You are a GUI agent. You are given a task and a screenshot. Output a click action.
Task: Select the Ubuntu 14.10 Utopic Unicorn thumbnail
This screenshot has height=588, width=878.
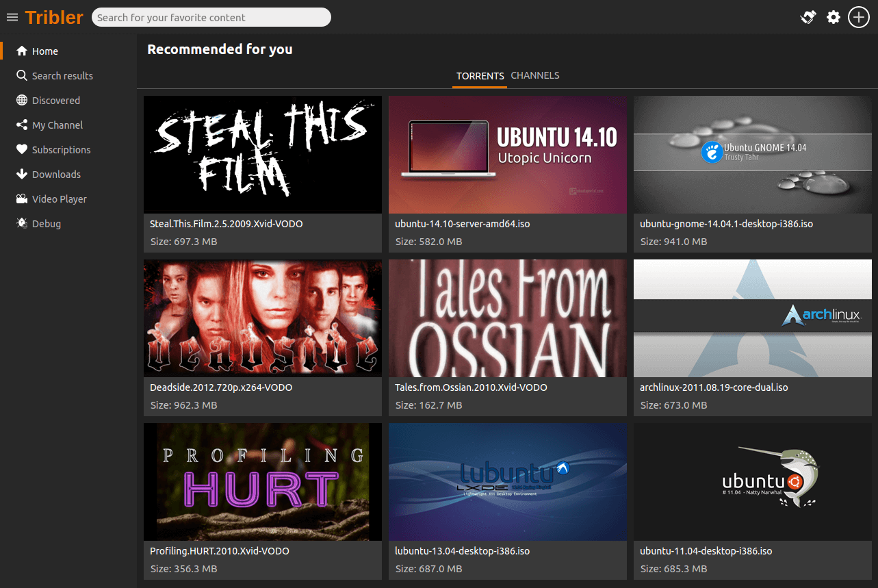507,155
